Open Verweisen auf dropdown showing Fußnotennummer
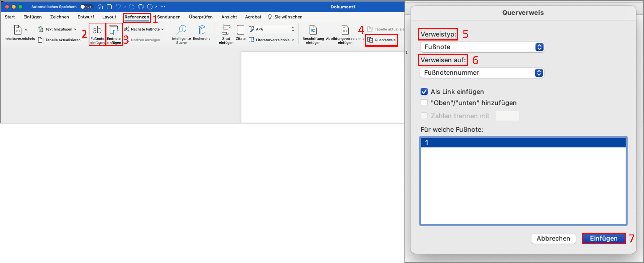The height and width of the screenshot is (263, 644). click(482, 73)
